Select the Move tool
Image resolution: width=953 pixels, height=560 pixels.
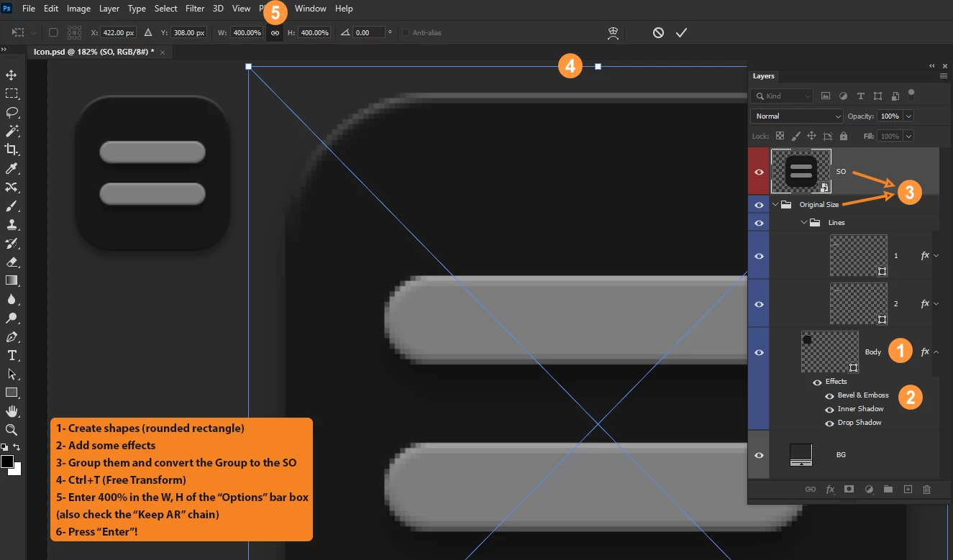pos(12,75)
